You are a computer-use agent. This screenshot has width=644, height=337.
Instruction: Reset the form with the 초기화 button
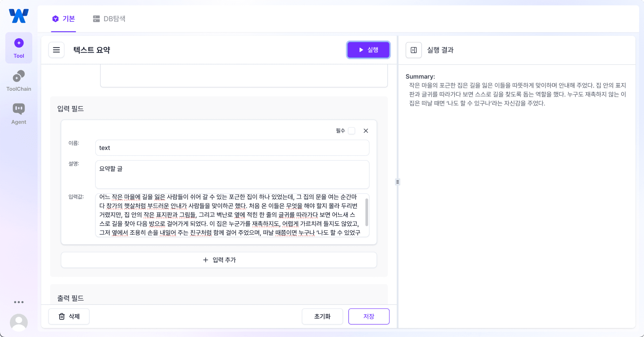322,316
